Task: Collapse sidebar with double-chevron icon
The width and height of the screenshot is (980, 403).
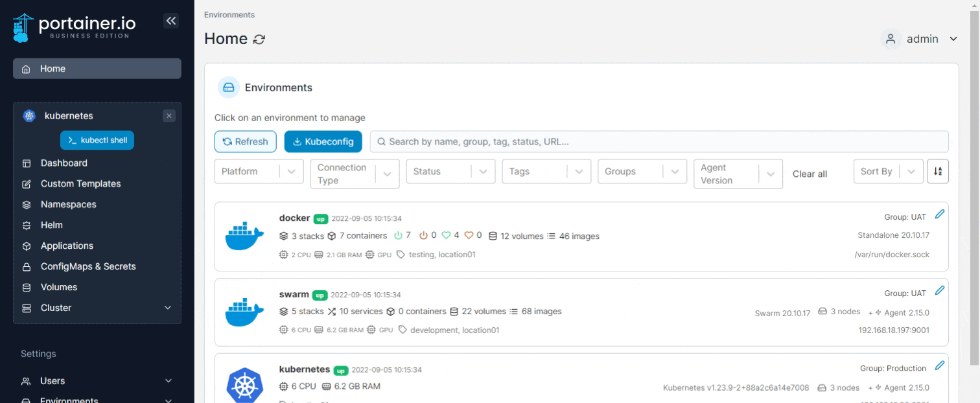Action: coord(171,21)
